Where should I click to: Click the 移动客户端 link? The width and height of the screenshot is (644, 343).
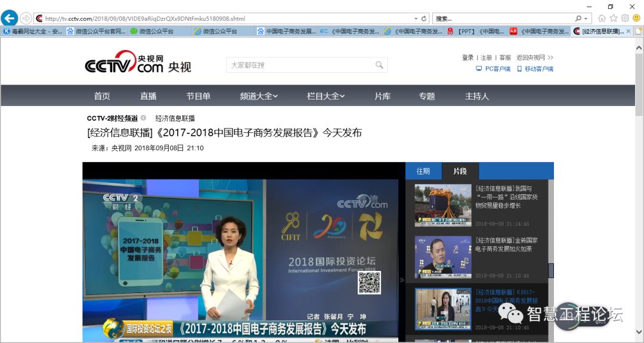535,68
